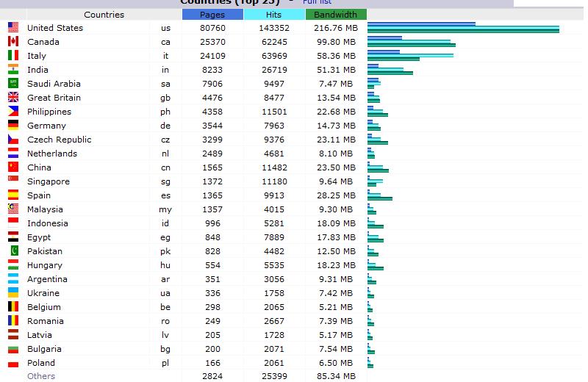588x382 pixels.
Task: Click the Egypt flag icon
Action: pyautogui.click(x=13, y=237)
